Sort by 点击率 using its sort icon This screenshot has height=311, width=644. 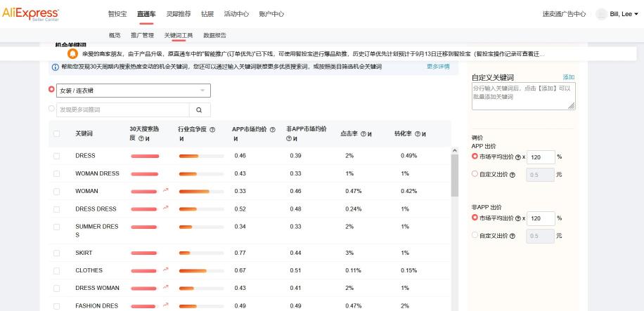coord(369,134)
